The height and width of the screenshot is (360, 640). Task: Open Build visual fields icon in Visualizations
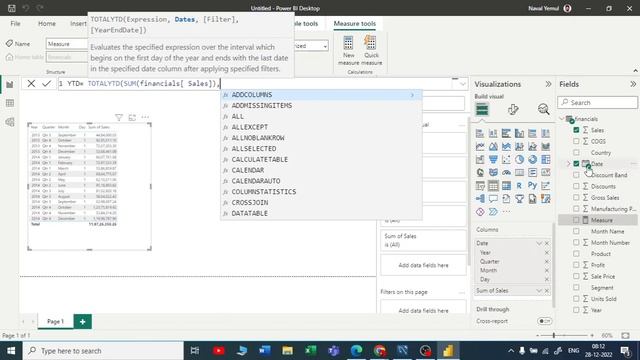482,109
